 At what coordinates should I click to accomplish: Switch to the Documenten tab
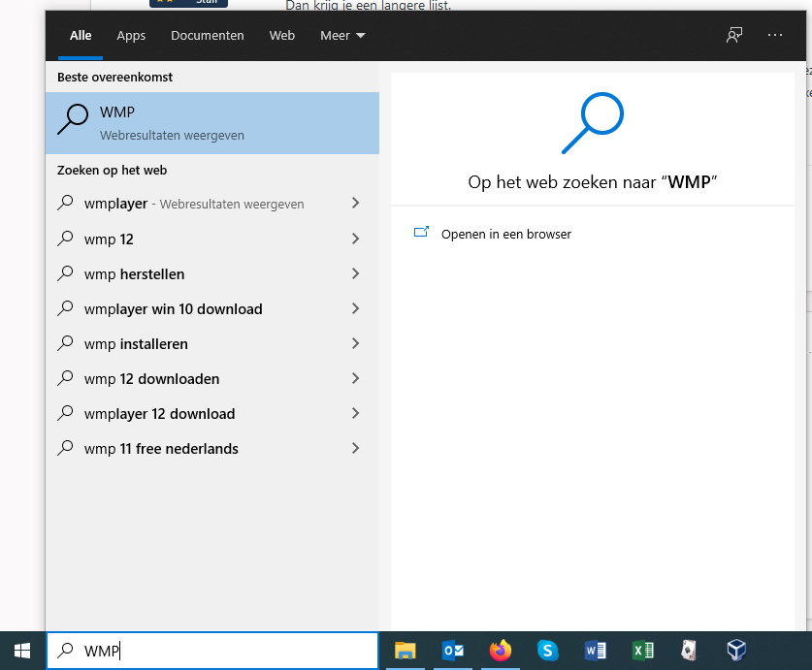click(x=208, y=35)
